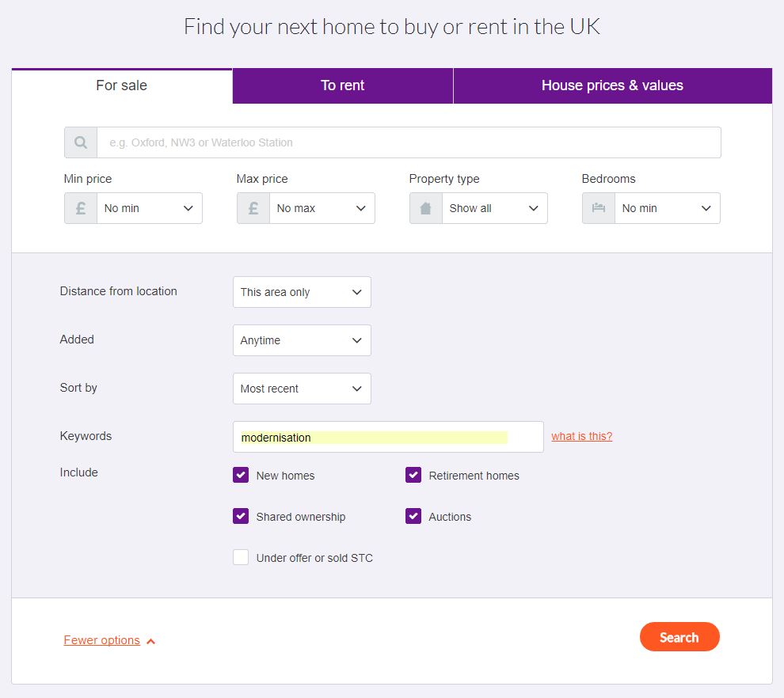The height and width of the screenshot is (698, 784).
Task: Focus the location search input field
Action: pyautogui.click(x=409, y=142)
